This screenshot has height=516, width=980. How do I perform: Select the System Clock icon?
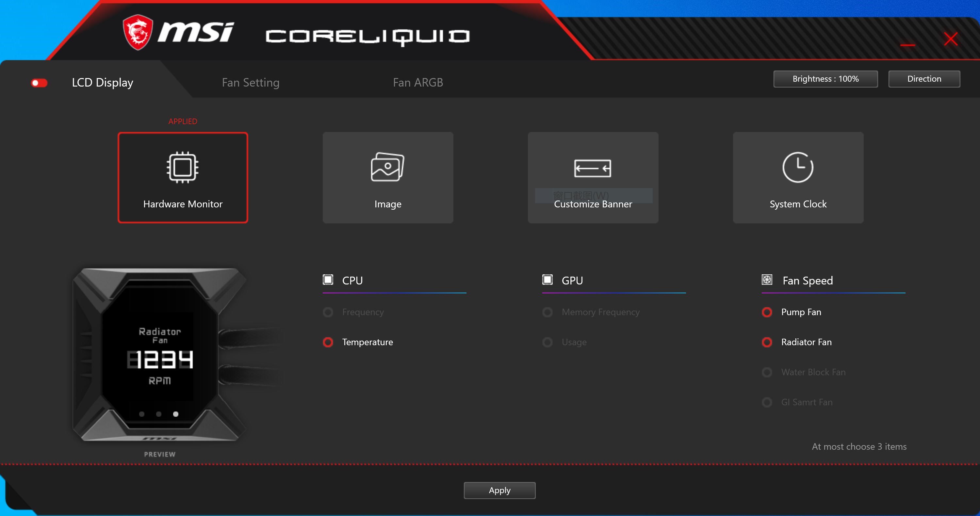pyautogui.click(x=797, y=168)
